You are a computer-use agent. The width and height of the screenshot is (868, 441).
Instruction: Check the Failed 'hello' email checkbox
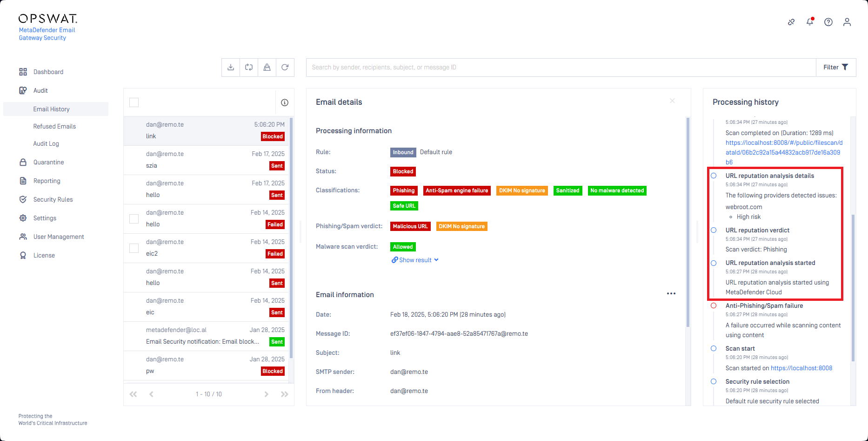(x=134, y=219)
